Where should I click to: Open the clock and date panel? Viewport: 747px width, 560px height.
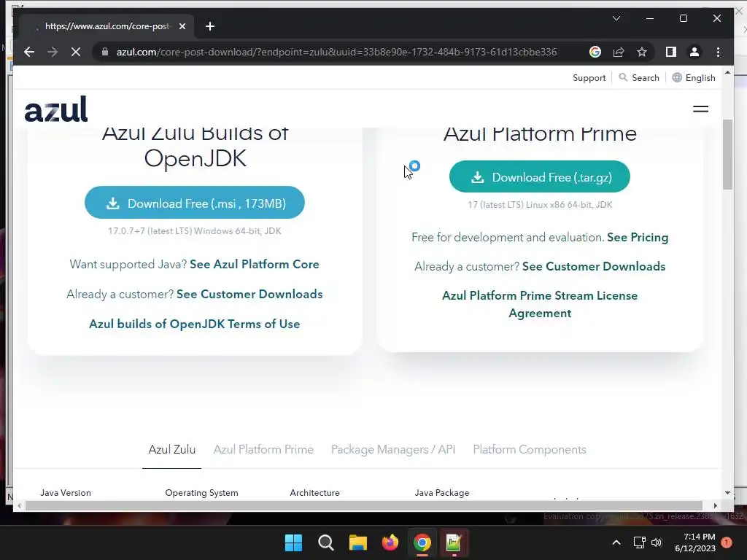point(695,542)
